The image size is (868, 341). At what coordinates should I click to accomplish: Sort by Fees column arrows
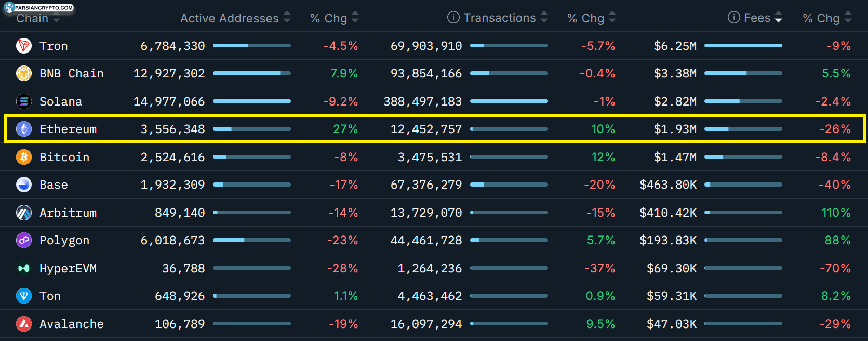778,18
